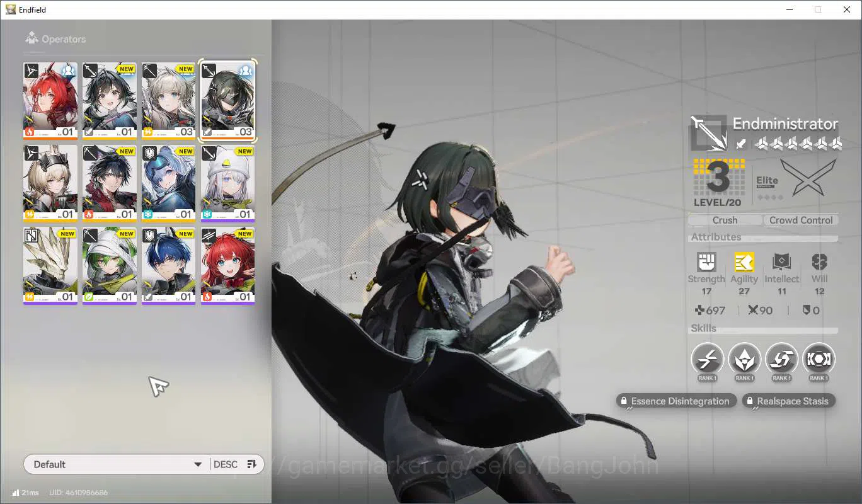Open the first skill with lightning slash icon
This screenshot has width=862, height=504.
(x=707, y=360)
